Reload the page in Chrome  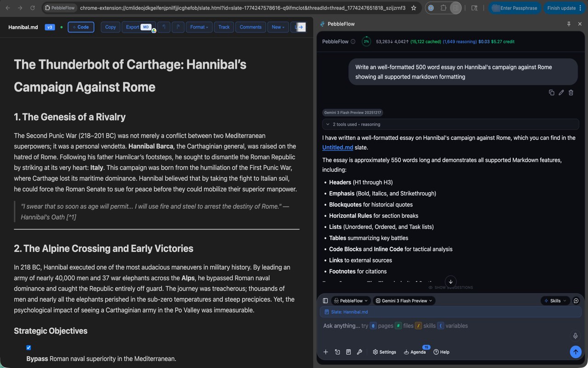[x=32, y=8]
